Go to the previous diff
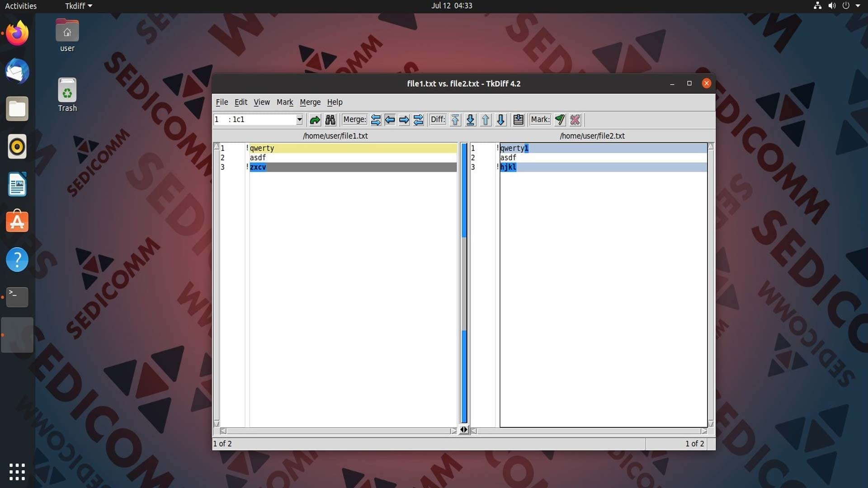 [x=486, y=120]
